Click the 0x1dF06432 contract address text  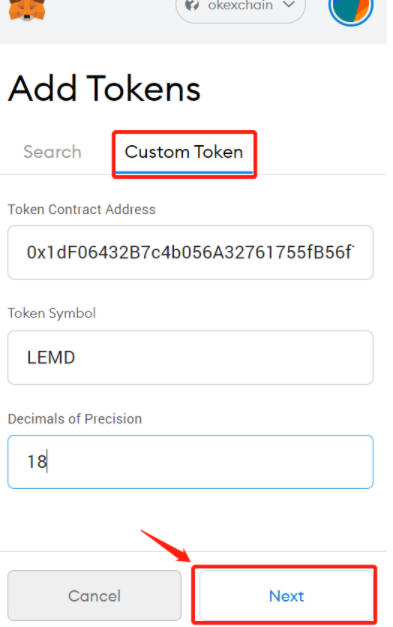[x=190, y=252]
